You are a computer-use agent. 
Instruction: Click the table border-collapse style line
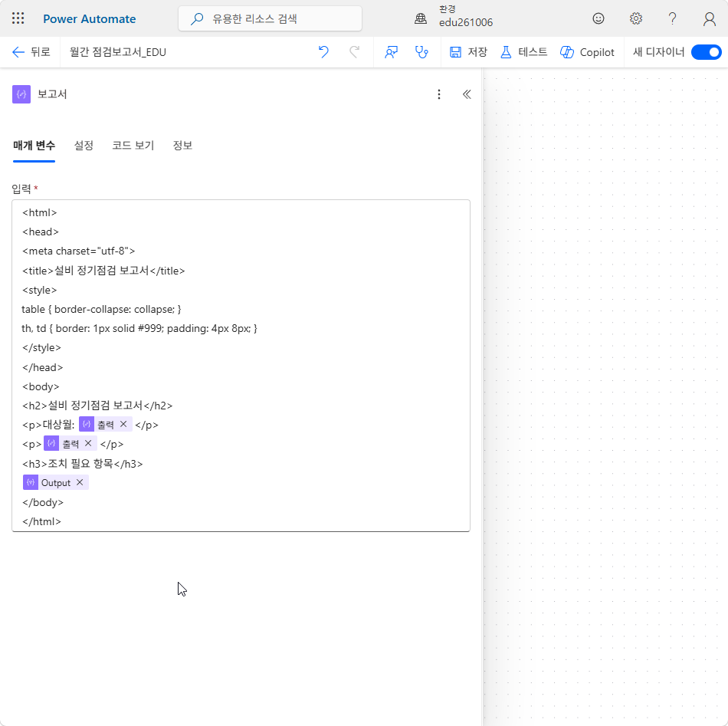pyautogui.click(x=101, y=309)
